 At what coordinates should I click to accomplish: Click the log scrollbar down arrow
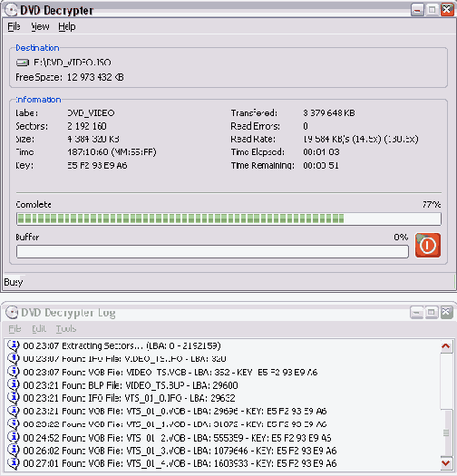pos(446,463)
